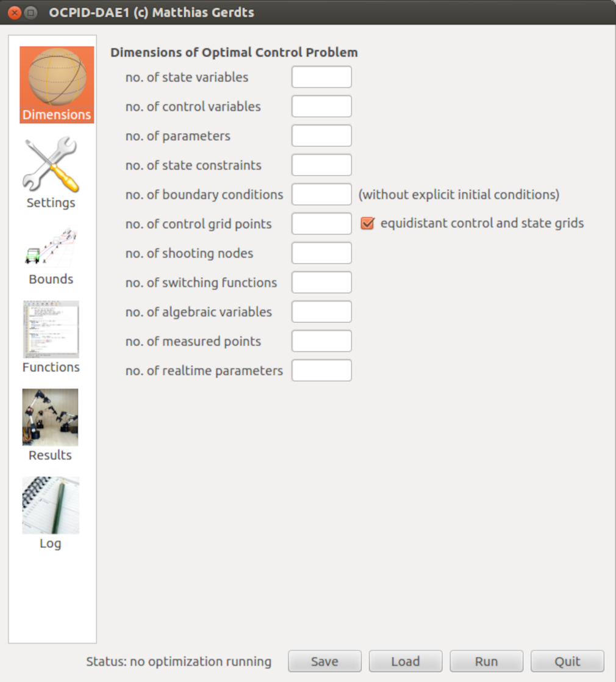Image resolution: width=616 pixels, height=682 pixels.
Task: Quit the OCPID-DAE1 application
Action: 567,661
